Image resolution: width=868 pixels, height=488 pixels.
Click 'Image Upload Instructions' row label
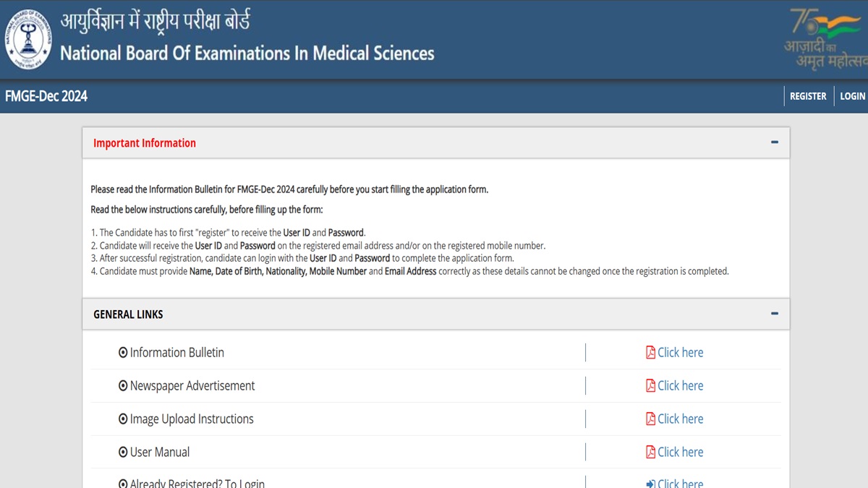(192, 419)
